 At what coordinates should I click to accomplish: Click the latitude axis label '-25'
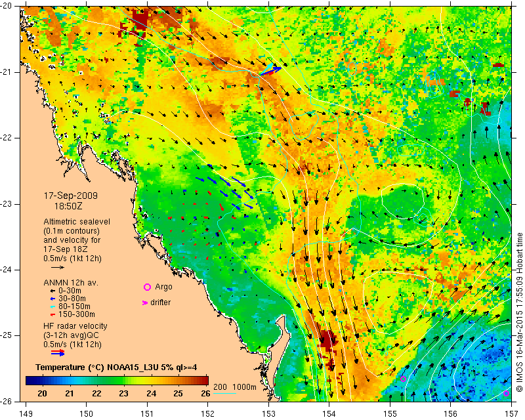pos(6,335)
